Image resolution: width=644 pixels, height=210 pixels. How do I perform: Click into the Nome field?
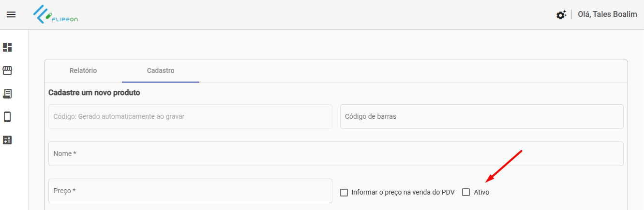pyautogui.click(x=336, y=154)
